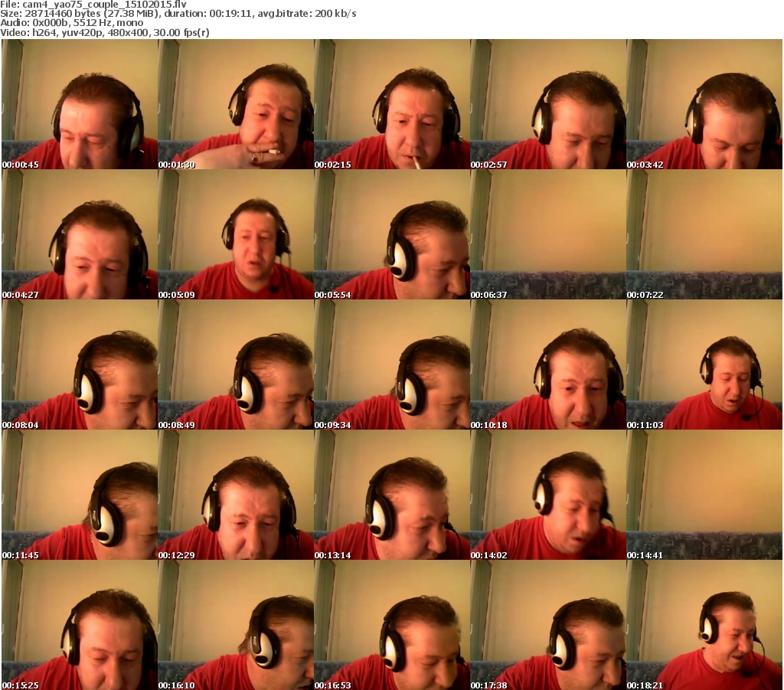Screen dimensions: 784x690
Task: Pick the frame timestamped 00:14:02
Action: (x=548, y=495)
